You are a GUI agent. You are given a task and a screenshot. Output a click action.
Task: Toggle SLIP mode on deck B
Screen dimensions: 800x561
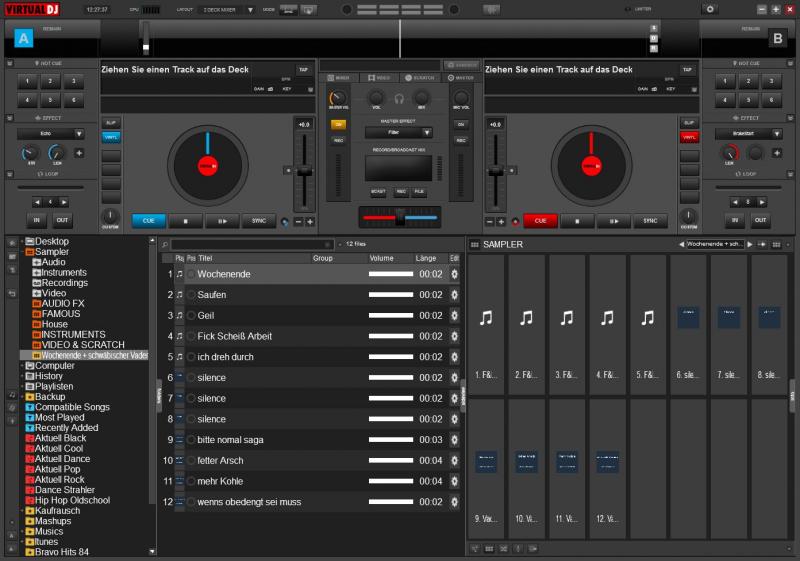pos(688,122)
